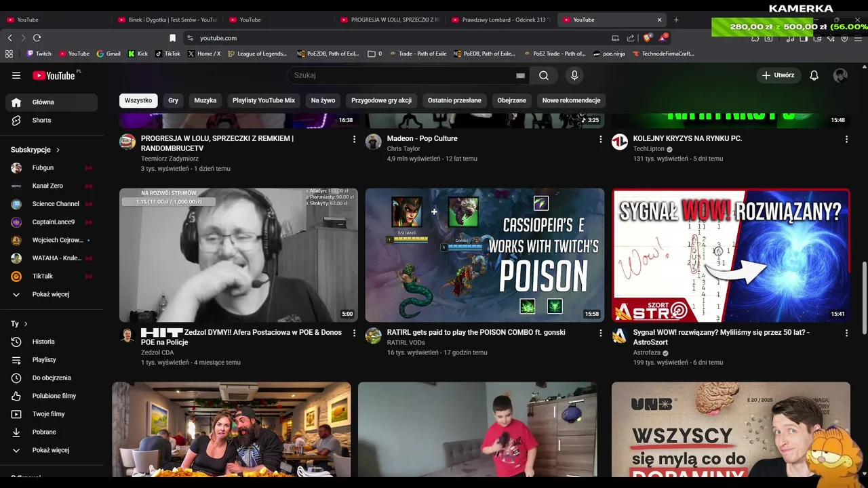Viewport: 868px width, 488px height.
Task: Select Nowe rekomendacje chip
Action: [571, 100]
